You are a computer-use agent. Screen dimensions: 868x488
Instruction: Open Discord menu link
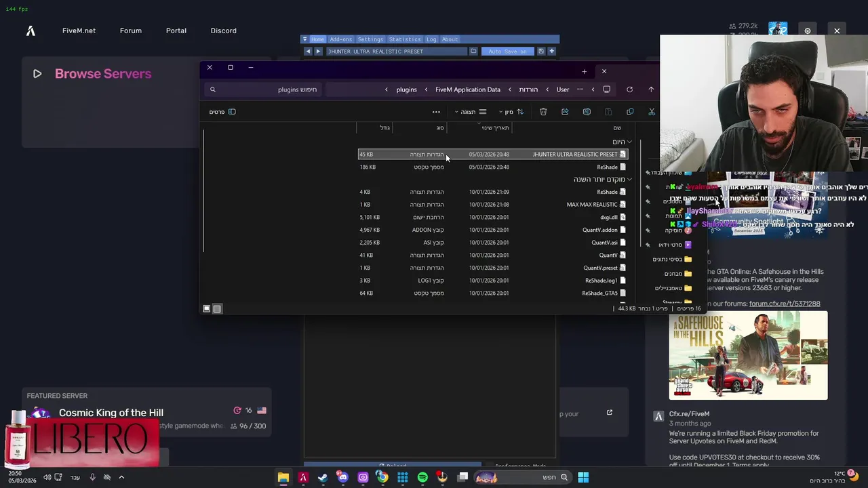click(x=224, y=30)
